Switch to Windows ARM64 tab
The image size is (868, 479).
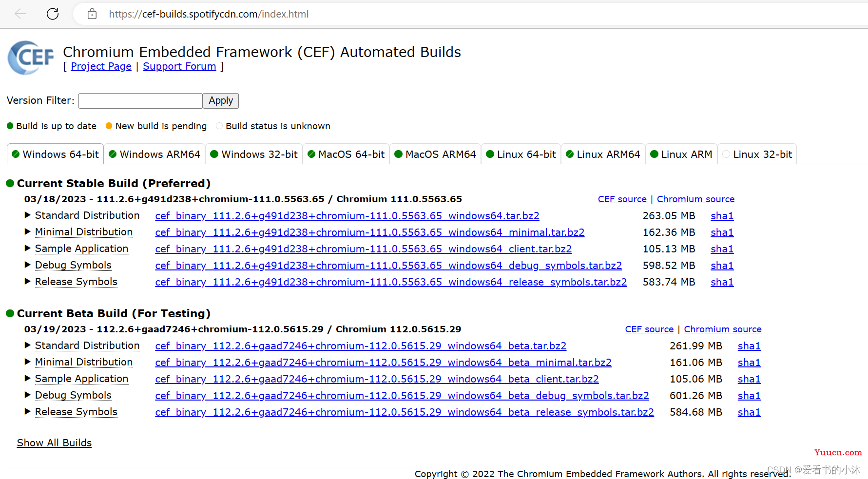pyautogui.click(x=154, y=154)
